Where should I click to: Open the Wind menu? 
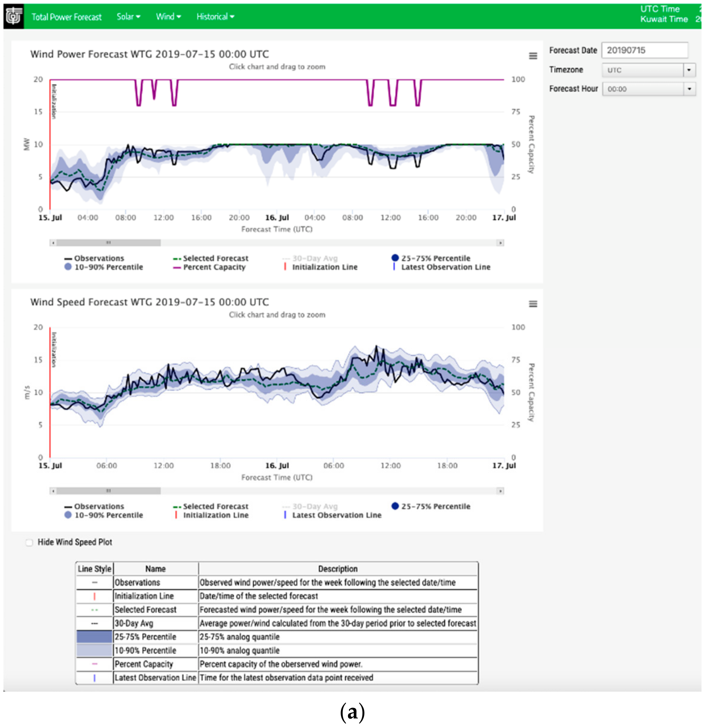coord(168,17)
